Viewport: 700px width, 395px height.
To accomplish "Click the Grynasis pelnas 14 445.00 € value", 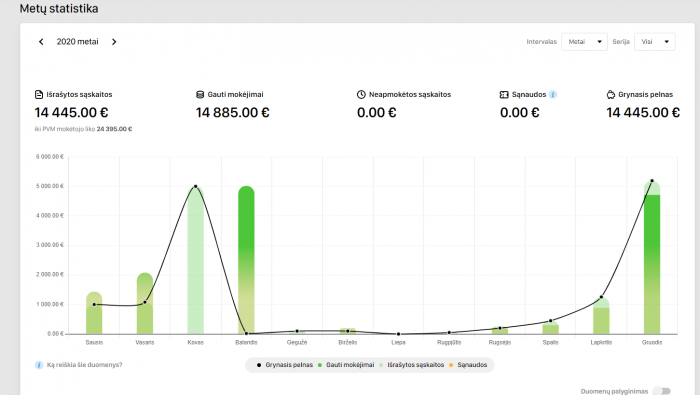I will pyautogui.click(x=643, y=112).
